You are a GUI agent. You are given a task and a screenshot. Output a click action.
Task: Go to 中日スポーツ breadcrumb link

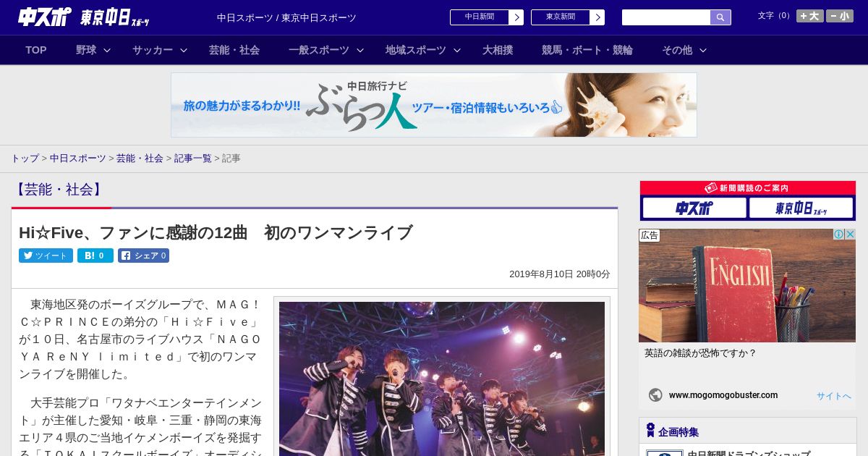78,158
